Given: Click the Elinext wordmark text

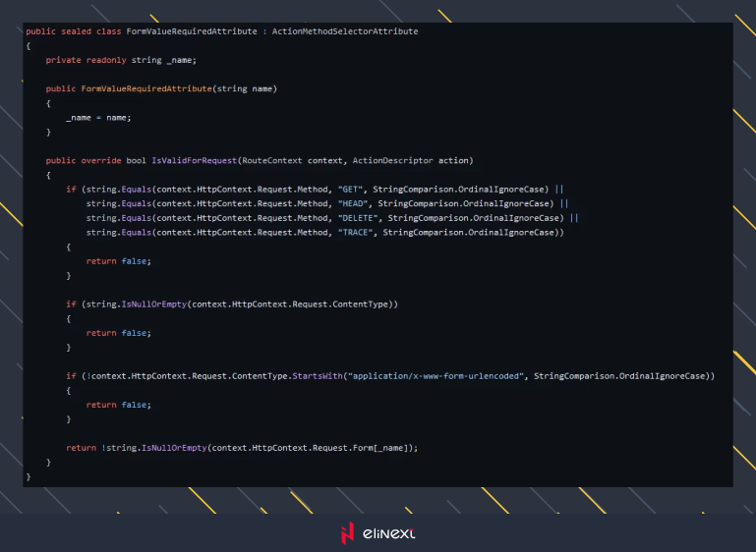Looking at the screenshot, I should click(387, 534).
